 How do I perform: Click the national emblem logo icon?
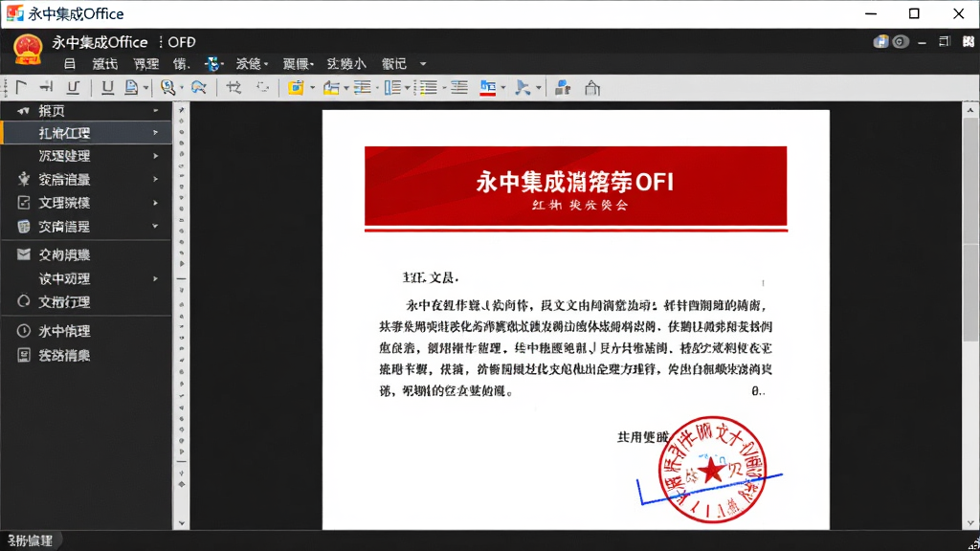tap(28, 50)
